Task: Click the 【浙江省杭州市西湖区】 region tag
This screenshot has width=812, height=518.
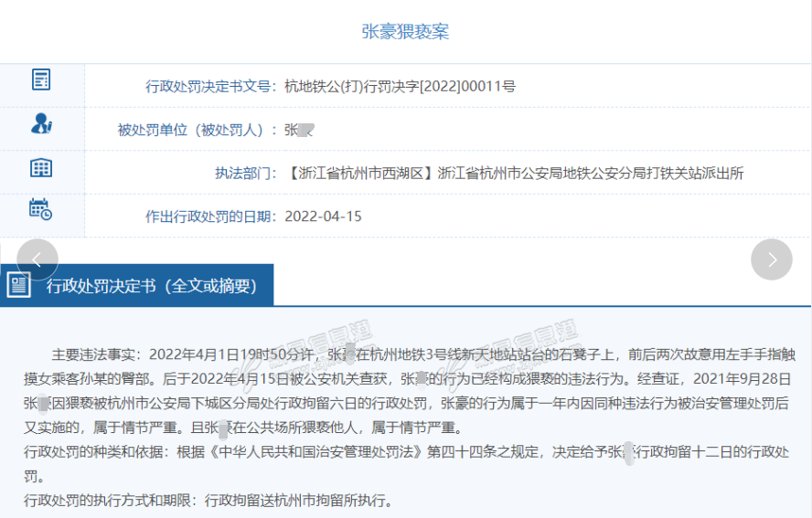Action: (360, 173)
